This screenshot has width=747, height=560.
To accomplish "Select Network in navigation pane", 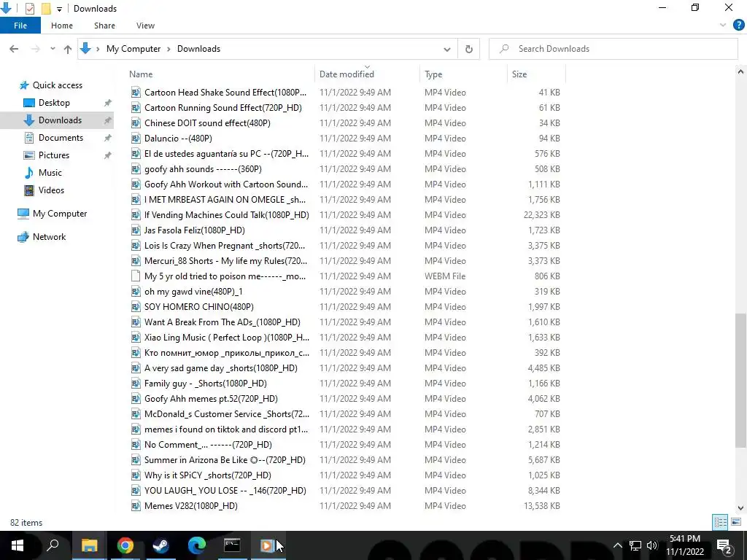I will [x=49, y=237].
